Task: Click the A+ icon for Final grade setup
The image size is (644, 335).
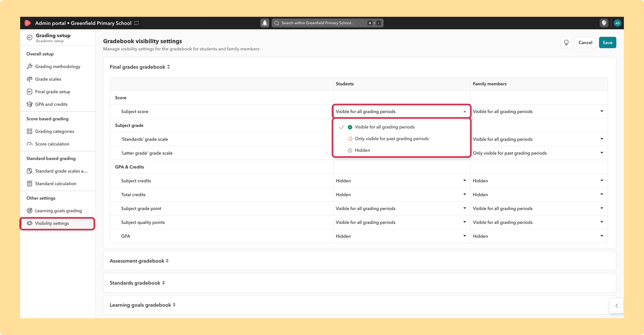Action: (29, 92)
